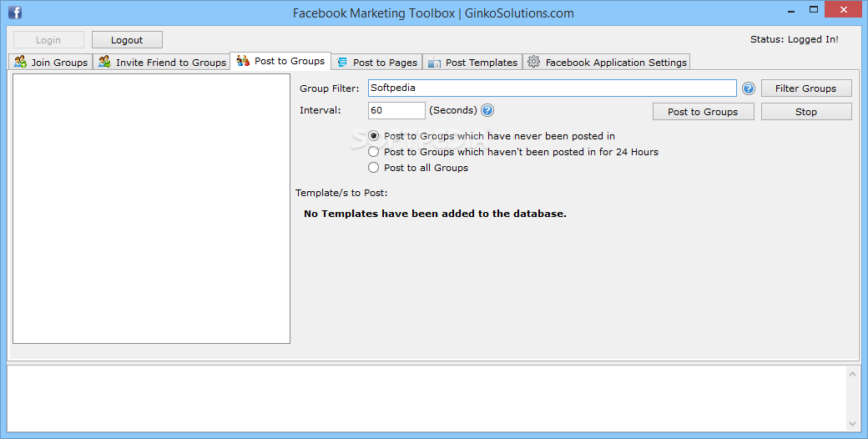Open the Post Templates tab
Viewport: 868px width, 439px height.
click(481, 63)
